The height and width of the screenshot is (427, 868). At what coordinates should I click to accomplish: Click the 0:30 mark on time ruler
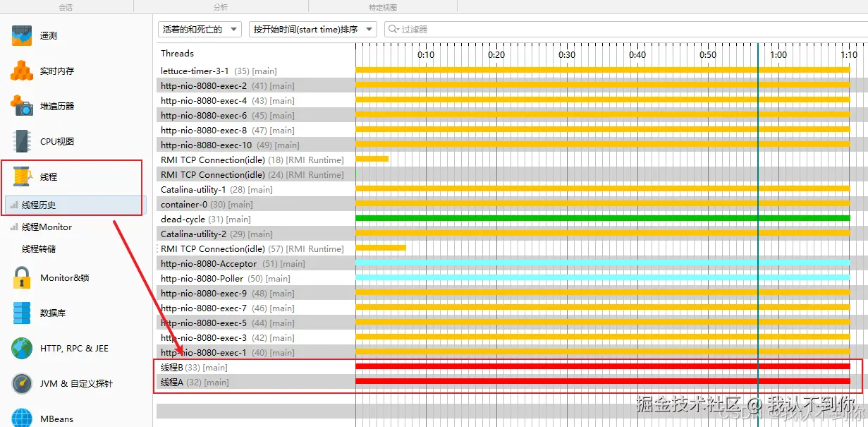point(567,54)
